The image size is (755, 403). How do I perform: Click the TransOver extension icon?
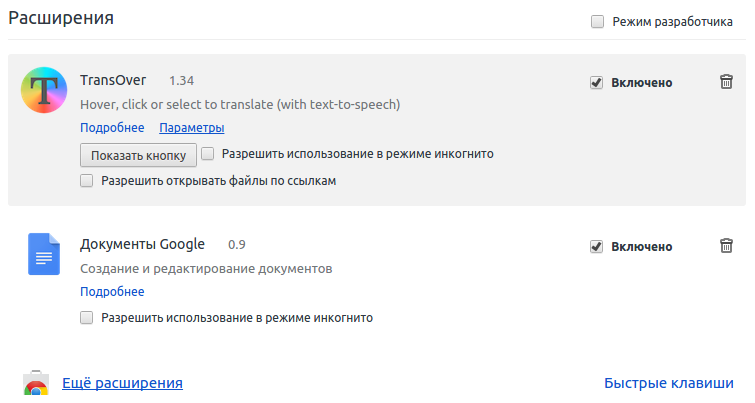[x=43, y=92]
